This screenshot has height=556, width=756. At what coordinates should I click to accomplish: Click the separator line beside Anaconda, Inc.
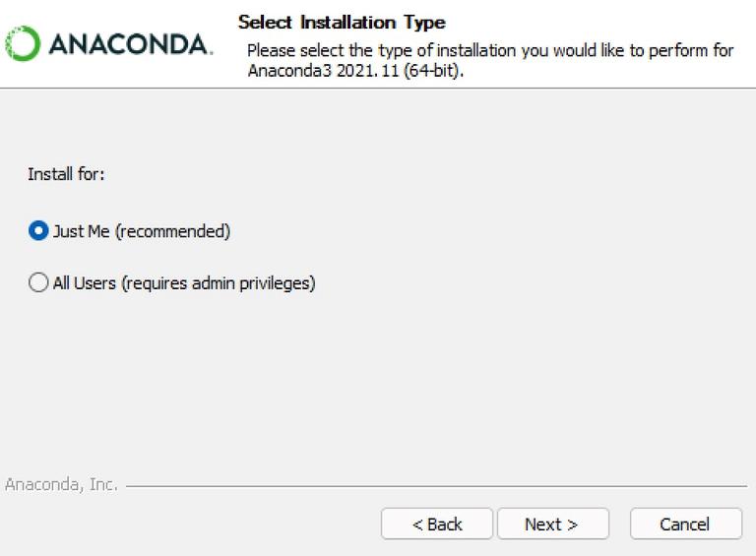pos(433,486)
